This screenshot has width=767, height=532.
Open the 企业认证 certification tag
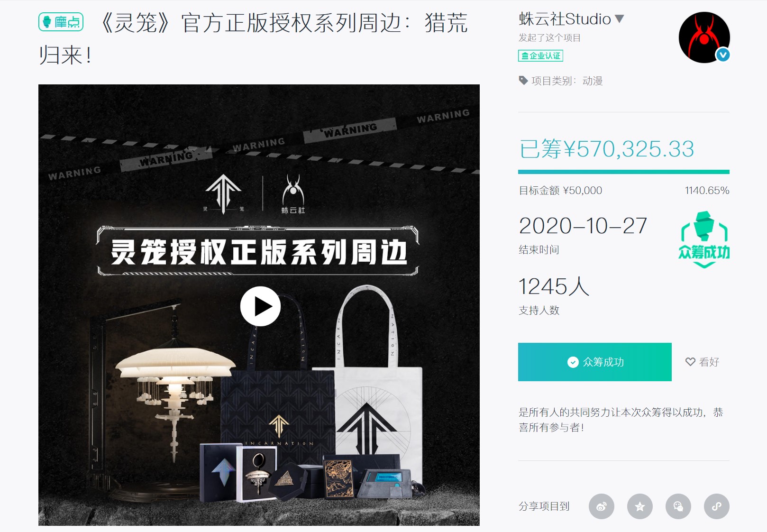click(x=540, y=56)
